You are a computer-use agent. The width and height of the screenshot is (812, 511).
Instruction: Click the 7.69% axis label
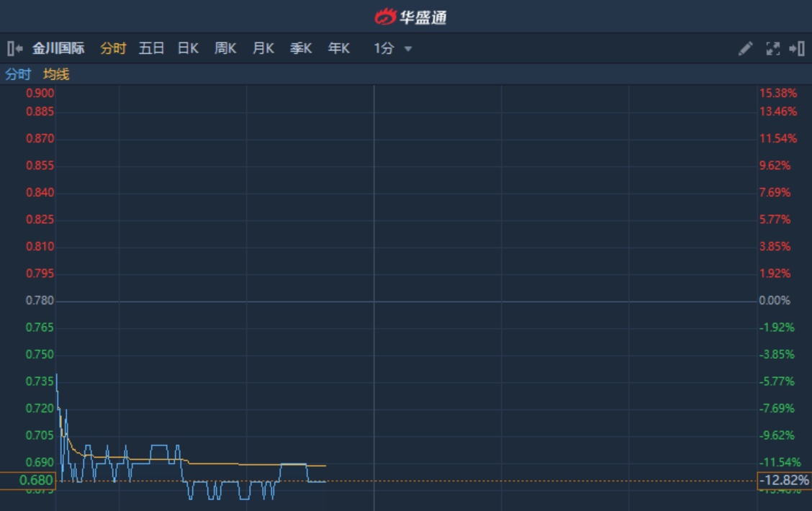click(775, 193)
